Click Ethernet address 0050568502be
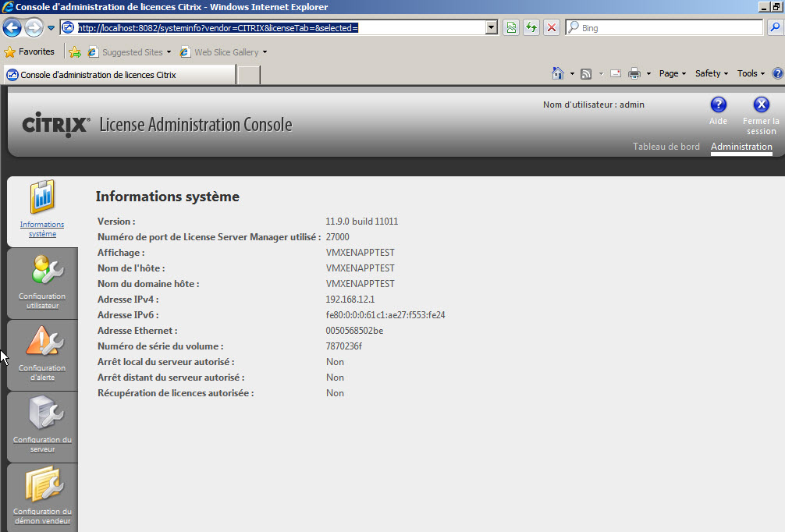The height and width of the screenshot is (532, 785). pyautogui.click(x=354, y=330)
